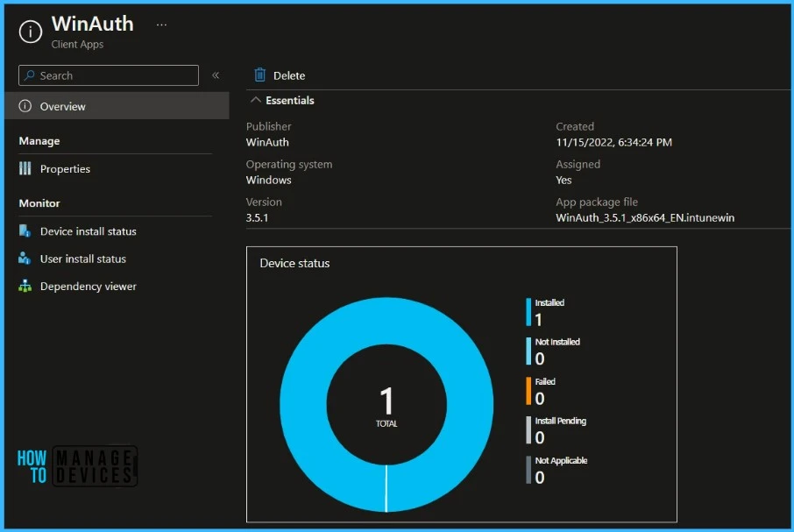Click the Client Apps subtitle
This screenshot has width=794, height=532.
coord(77,45)
